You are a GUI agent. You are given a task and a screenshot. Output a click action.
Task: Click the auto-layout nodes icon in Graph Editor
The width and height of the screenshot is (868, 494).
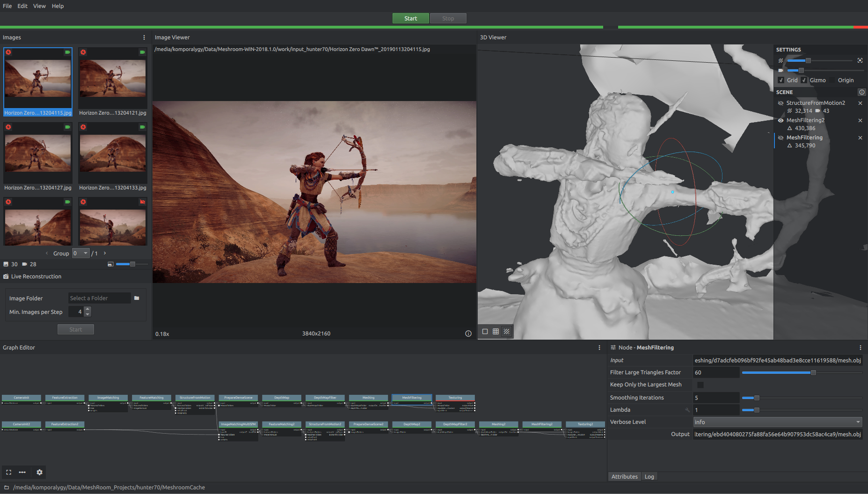tap(22, 472)
